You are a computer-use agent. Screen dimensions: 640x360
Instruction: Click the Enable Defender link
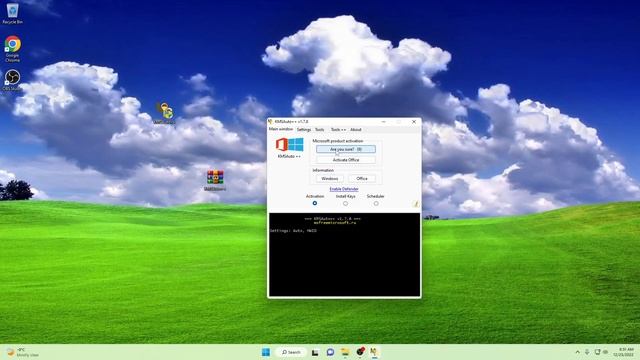[x=344, y=189]
